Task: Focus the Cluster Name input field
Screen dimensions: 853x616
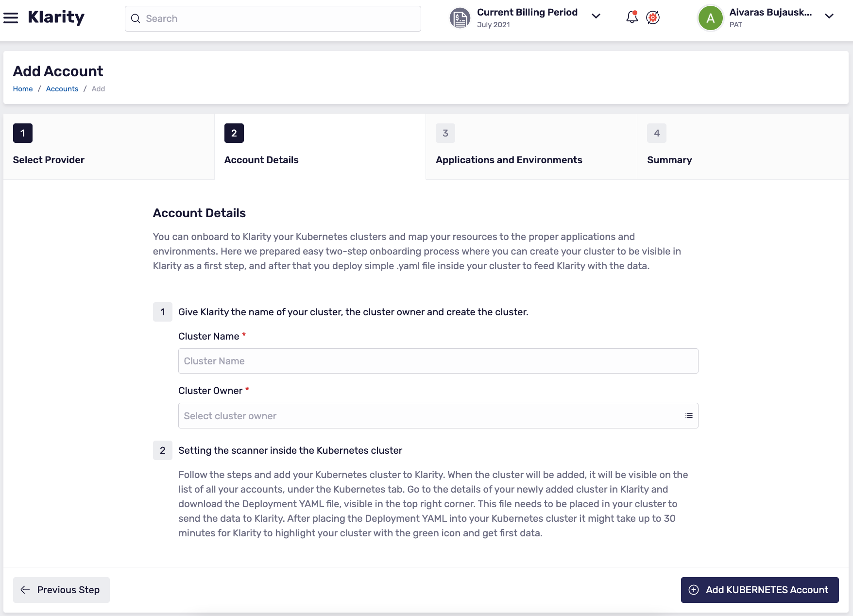Action: tap(438, 361)
